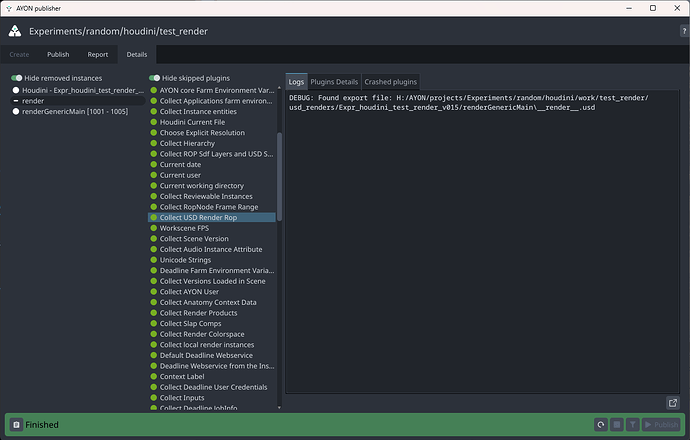Open the Report tab
Image resolution: width=690 pixels, height=440 pixels.
(x=98, y=55)
